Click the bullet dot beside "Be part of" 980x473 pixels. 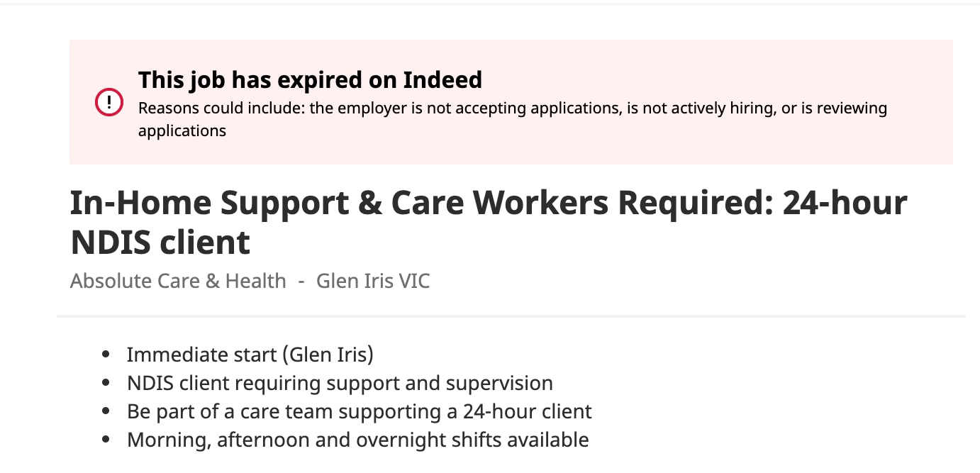[x=106, y=411]
